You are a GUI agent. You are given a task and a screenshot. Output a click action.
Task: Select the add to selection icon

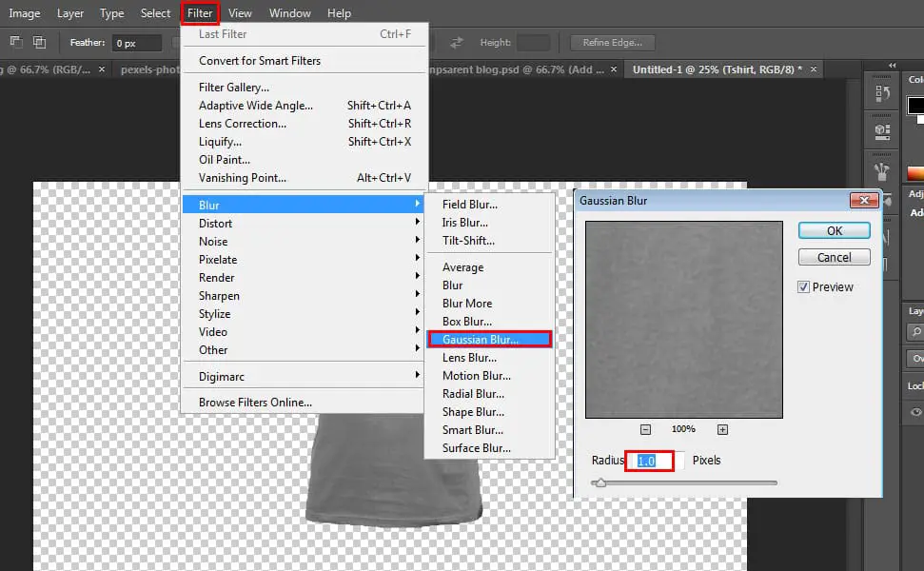[x=38, y=41]
